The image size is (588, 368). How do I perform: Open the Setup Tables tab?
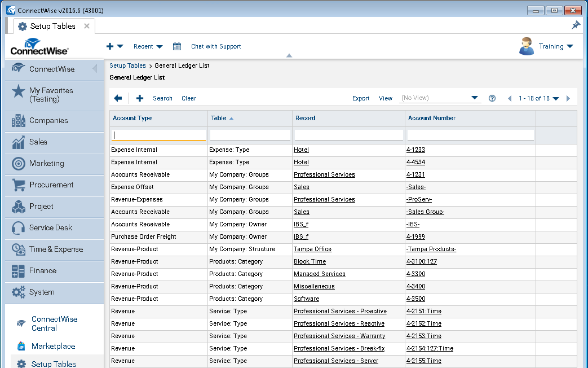pyautogui.click(x=52, y=26)
